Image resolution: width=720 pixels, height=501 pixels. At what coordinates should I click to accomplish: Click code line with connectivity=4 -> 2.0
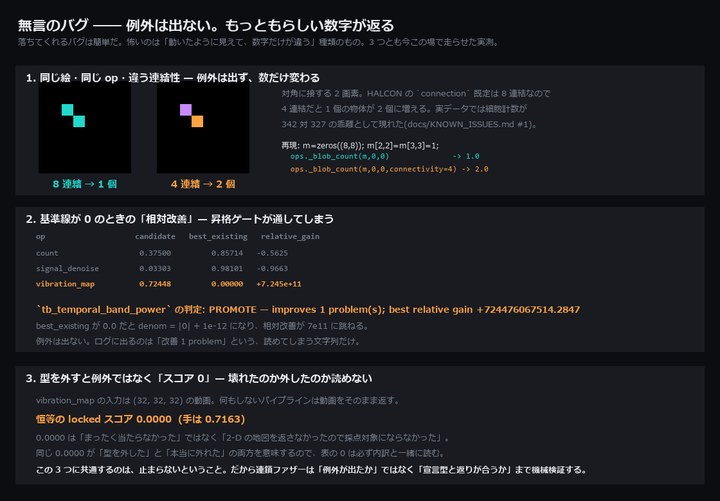tap(389, 169)
